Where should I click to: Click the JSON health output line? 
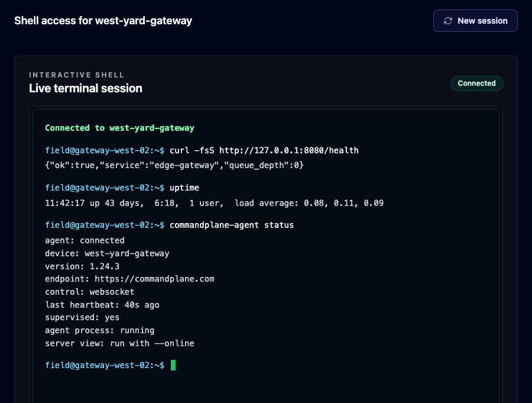[174, 165]
